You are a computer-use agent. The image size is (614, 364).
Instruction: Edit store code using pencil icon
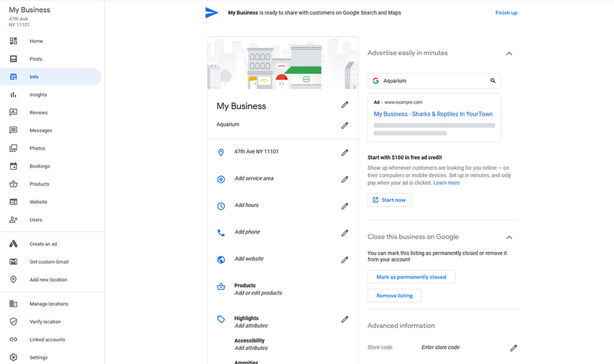(514, 348)
